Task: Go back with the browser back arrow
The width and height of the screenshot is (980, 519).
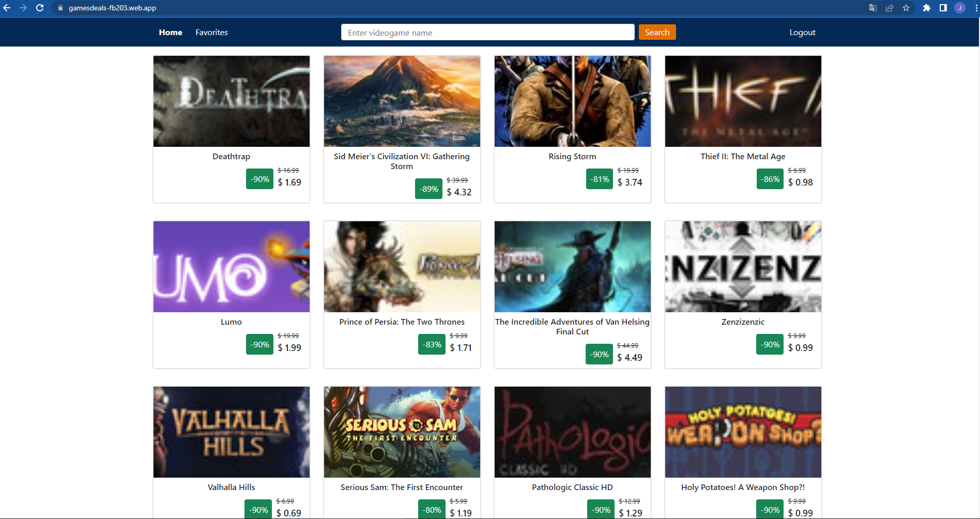Action: pos(7,8)
